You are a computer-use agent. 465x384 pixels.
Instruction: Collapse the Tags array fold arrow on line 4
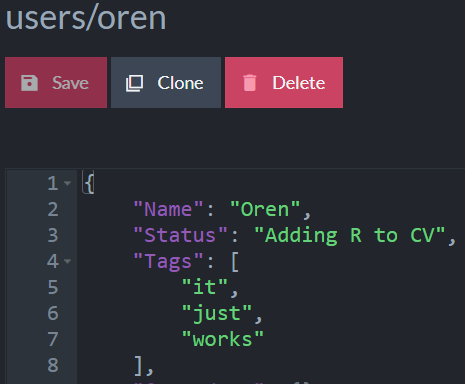tap(68, 261)
